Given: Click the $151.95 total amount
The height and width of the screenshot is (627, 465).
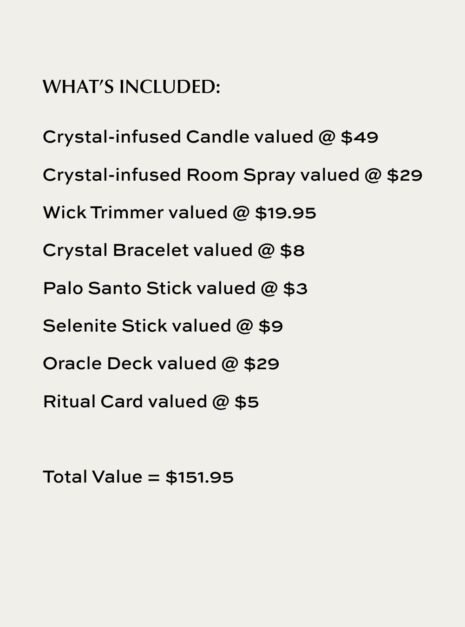Looking at the screenshot, I should pyautogui.click(x=200, y=477).
